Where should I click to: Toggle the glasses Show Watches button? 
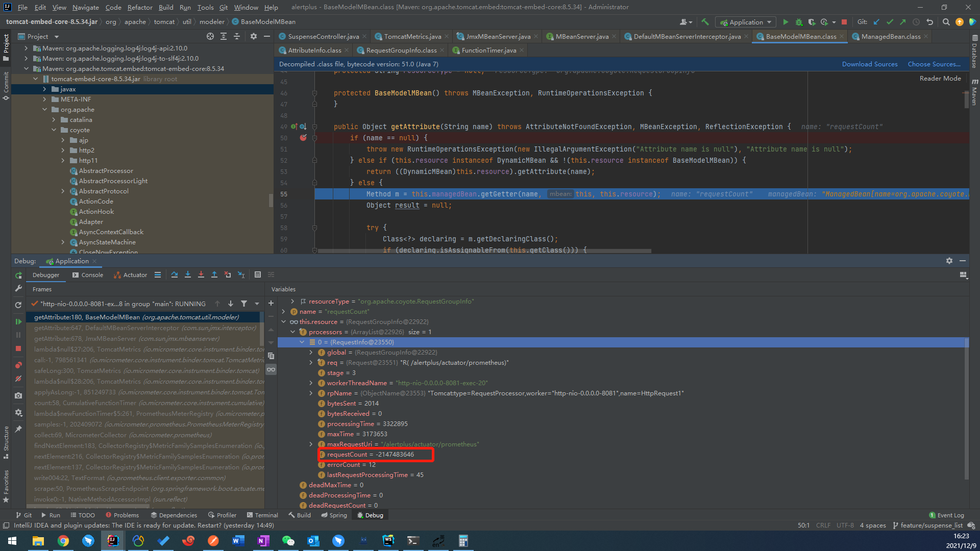point(271,369)
